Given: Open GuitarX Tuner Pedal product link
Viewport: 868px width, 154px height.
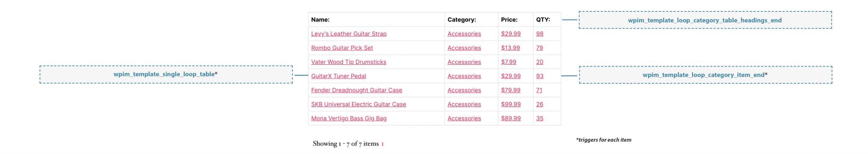Looking at the screenshot, I should pyautogui.click(x=338, y=76).
